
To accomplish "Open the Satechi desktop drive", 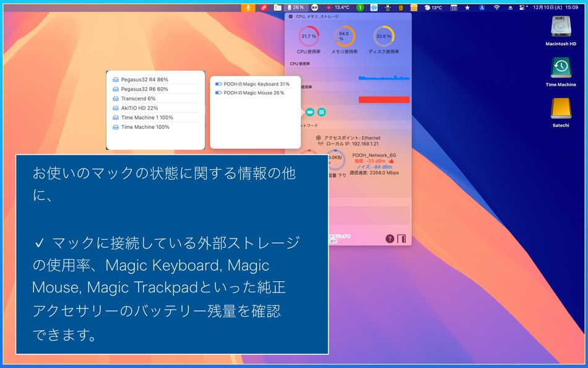I will click(561, 112).
